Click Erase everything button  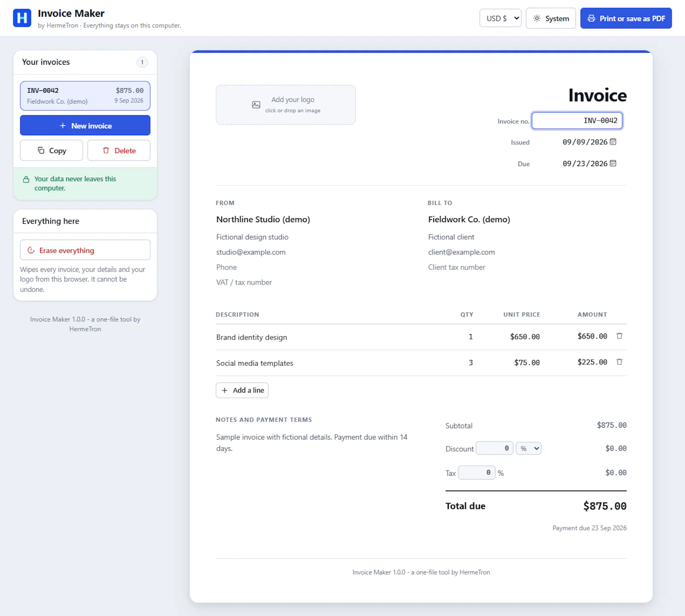click(x=85, y=250)
